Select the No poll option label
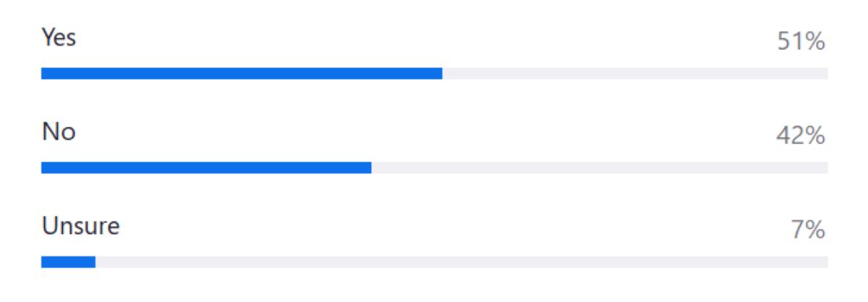Screen dimensions: 868x302 pyautogui.click(x=59, y=132)
